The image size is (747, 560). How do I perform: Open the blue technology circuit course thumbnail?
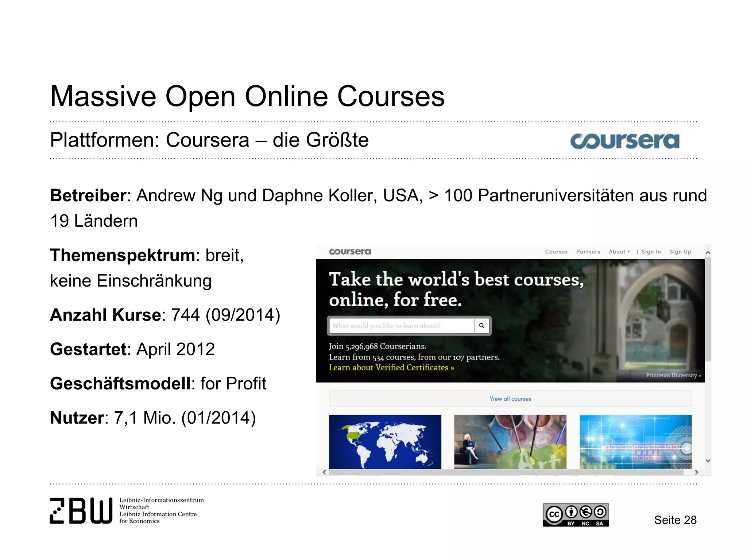635,442
